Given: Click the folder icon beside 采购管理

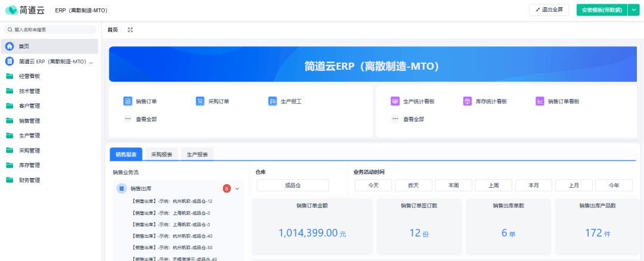Looking at the screenshot, I should point(10,150).
